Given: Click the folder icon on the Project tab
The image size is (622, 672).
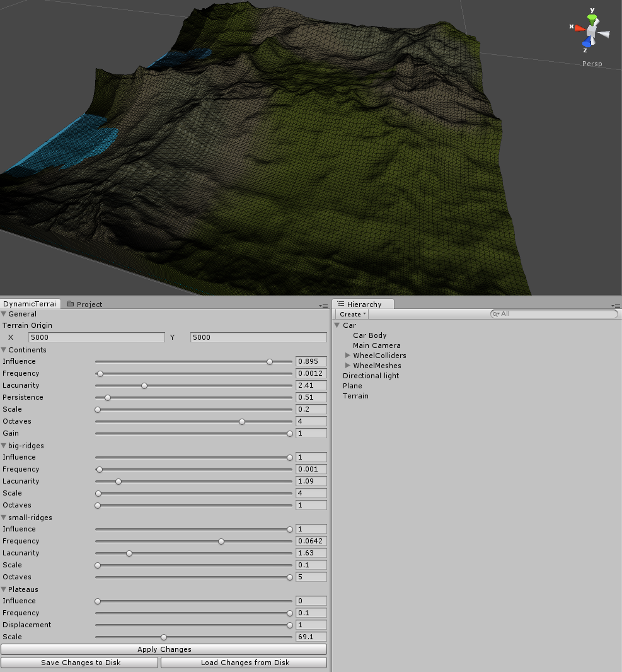Looking at the screenshot, I should click(70, 304).
